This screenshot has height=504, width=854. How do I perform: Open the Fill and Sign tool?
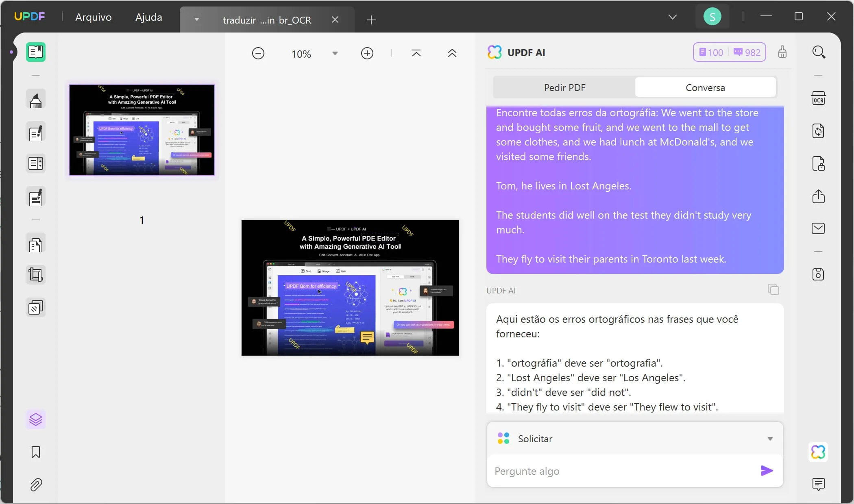click(36, 197)
